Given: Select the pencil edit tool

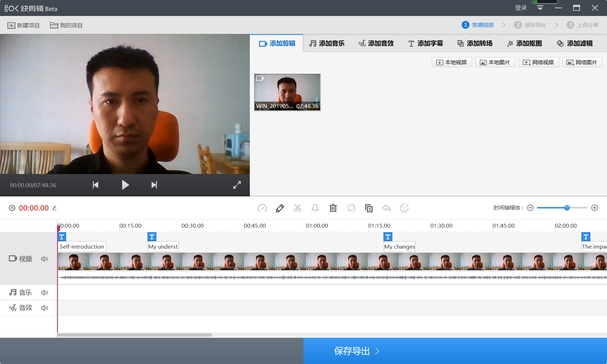Looking at the screenshot, I should coord(280,208).
